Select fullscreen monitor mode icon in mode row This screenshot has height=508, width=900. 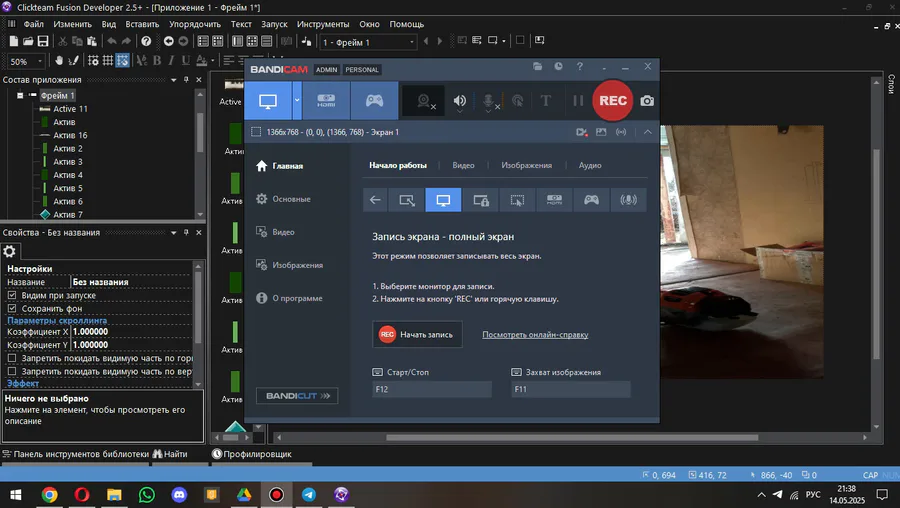[x=443, y=200]
